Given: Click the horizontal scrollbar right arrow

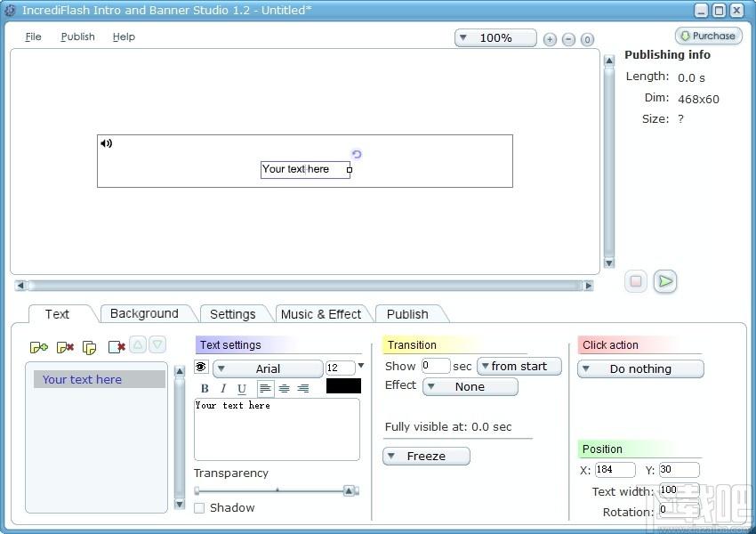Looking at the screenshot, I should [588, 286].
